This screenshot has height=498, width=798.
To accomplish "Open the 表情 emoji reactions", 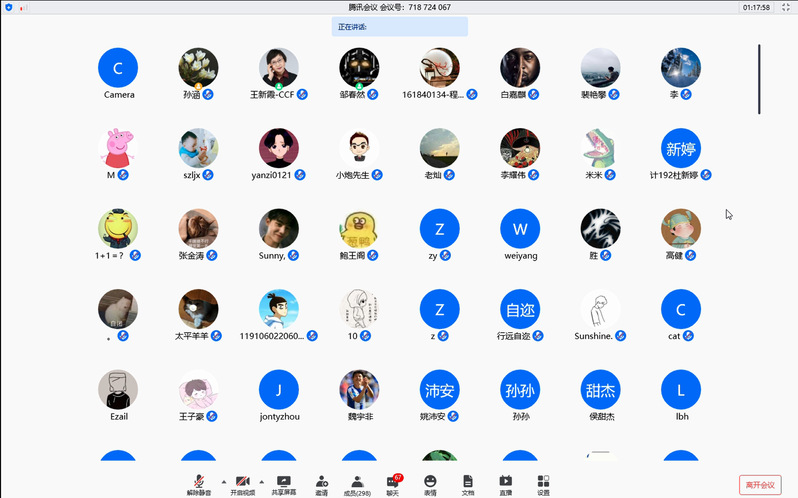I will 430,485.
